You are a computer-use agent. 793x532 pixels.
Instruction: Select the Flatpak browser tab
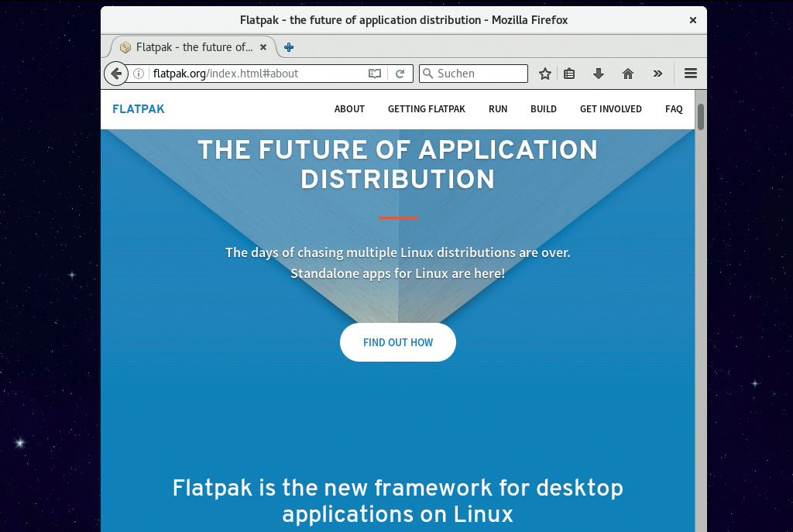coord(193,47)
